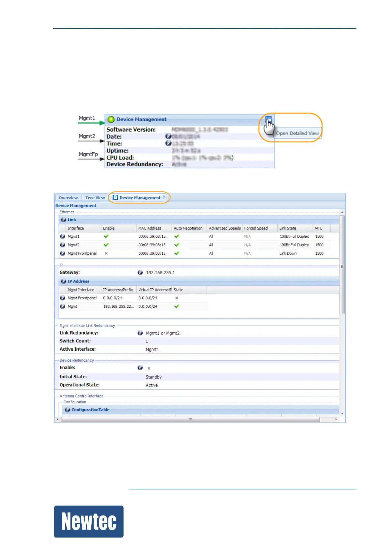The height and width of the screenshot is (555, 392).
Task: Click the Link State column header
Action: click(288, 228)
